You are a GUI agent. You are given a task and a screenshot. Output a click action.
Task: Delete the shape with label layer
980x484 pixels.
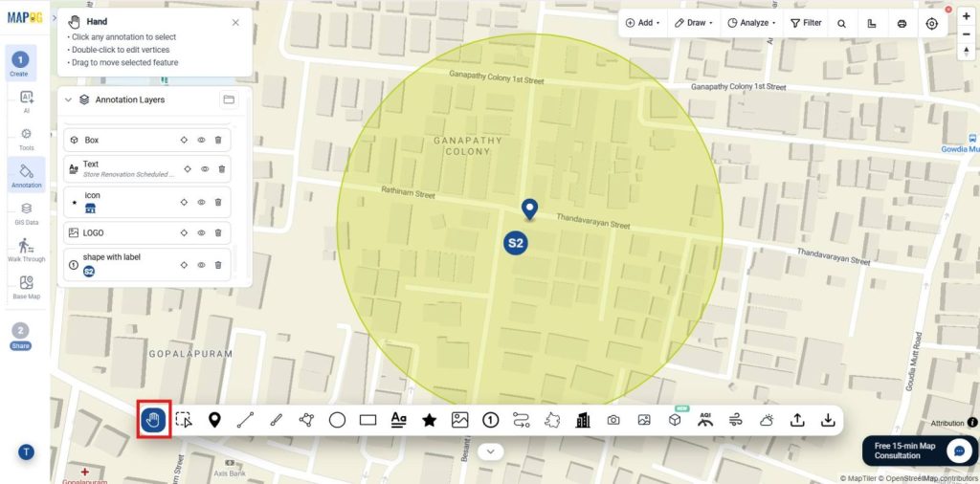pyautogui.click(x=218, y=265)
